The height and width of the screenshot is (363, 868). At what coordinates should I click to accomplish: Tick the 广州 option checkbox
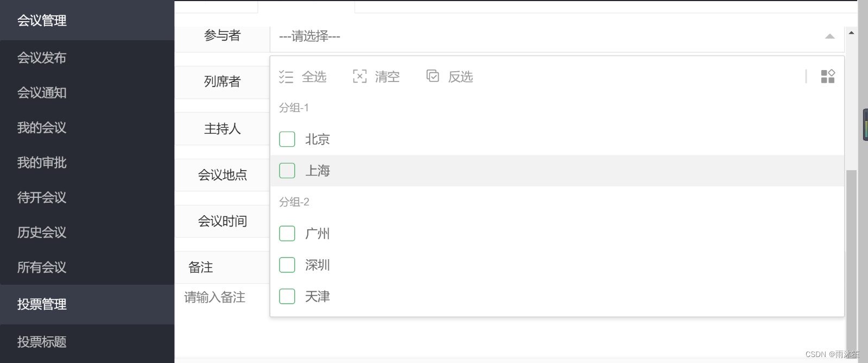click(x=287, y=234)
